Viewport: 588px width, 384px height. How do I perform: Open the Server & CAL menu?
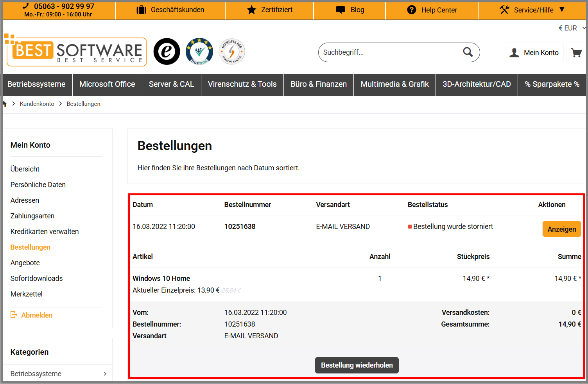(171, 84)
